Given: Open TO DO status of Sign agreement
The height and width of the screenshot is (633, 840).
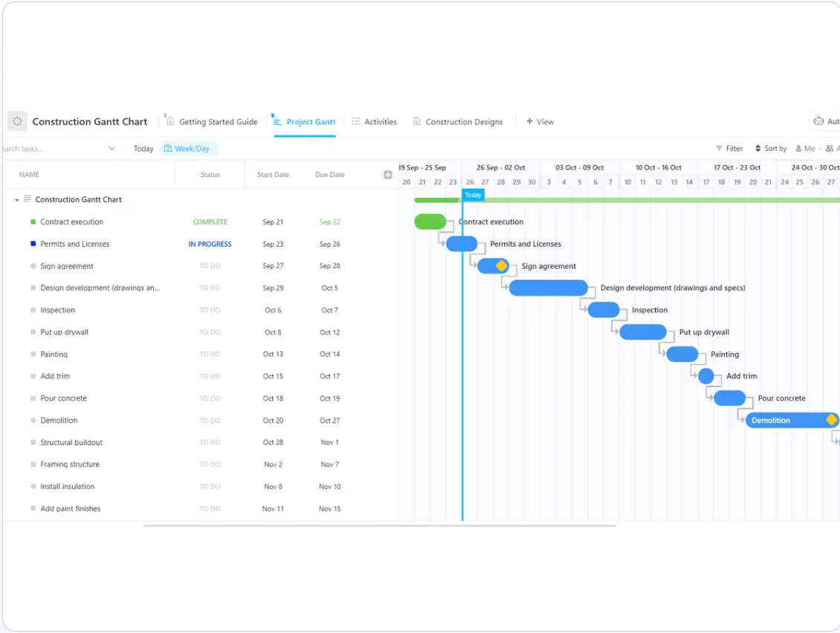Looking at the screenshot, I should coord(210,266).
